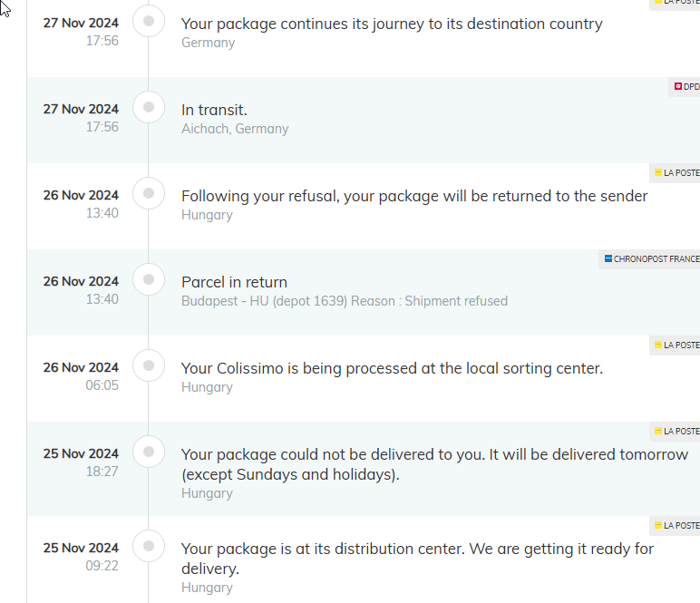Click 'Aichach, Germany' location text

[235, 129]
